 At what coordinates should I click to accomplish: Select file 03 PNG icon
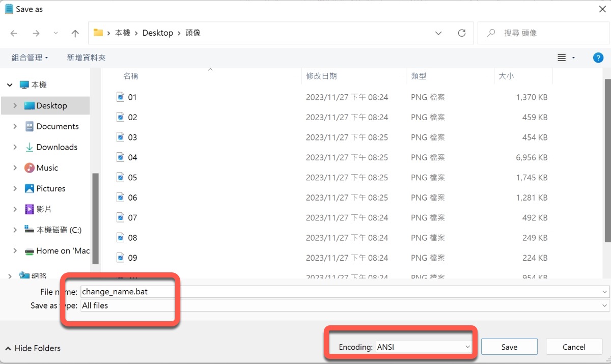(x=121, y=137)
